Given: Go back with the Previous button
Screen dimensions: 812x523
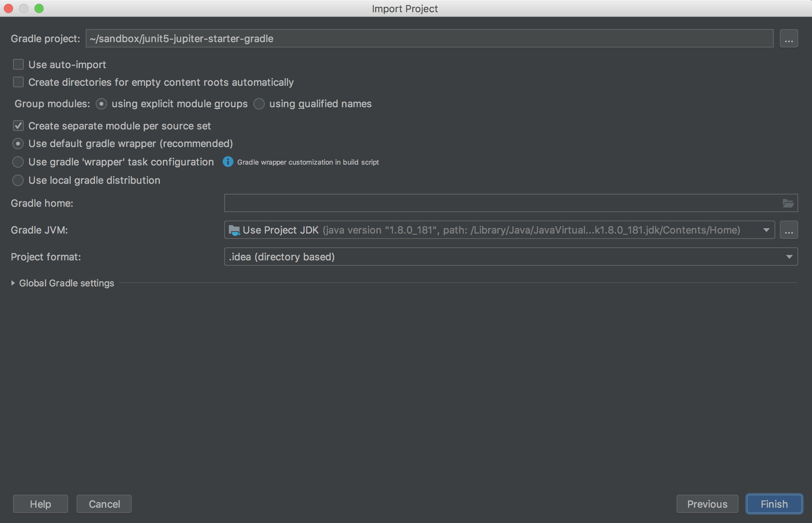Looking at the screenshot, I should pos(707,504).
